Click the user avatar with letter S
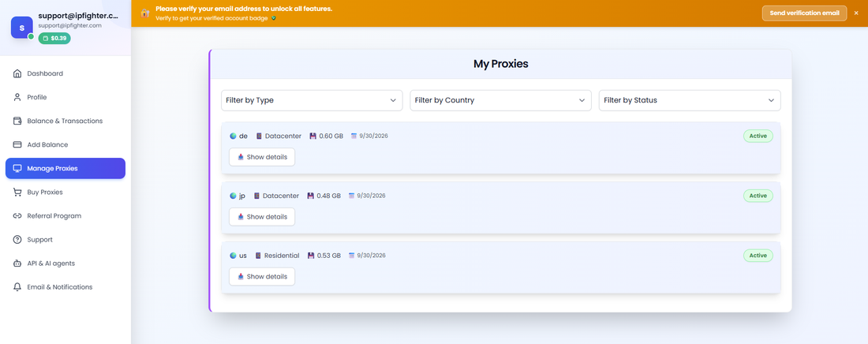This screenshot has height=344, width=868. [21, 27]
